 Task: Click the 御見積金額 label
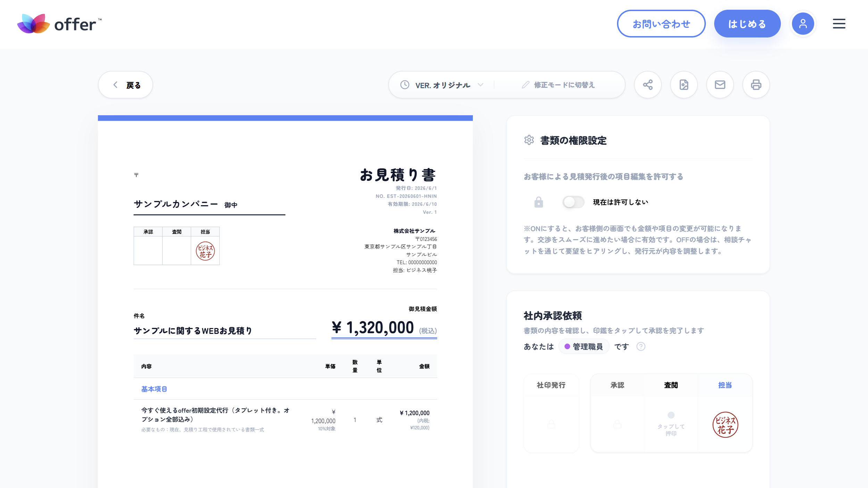coord(423,309)
